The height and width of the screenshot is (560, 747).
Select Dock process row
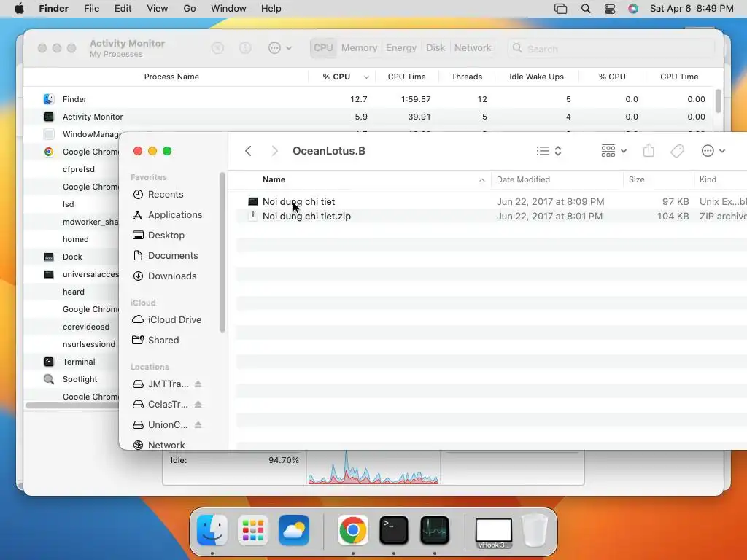tap(71, 257)
